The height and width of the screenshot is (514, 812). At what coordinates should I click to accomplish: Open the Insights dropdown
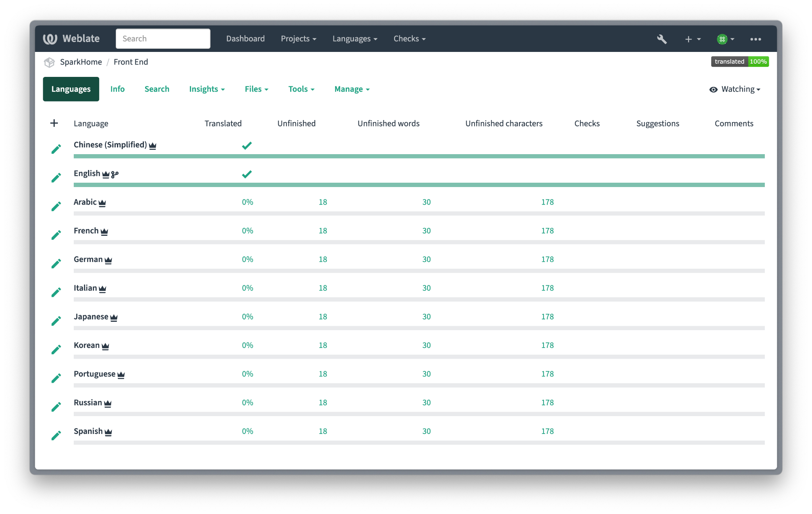pos(207,89)
